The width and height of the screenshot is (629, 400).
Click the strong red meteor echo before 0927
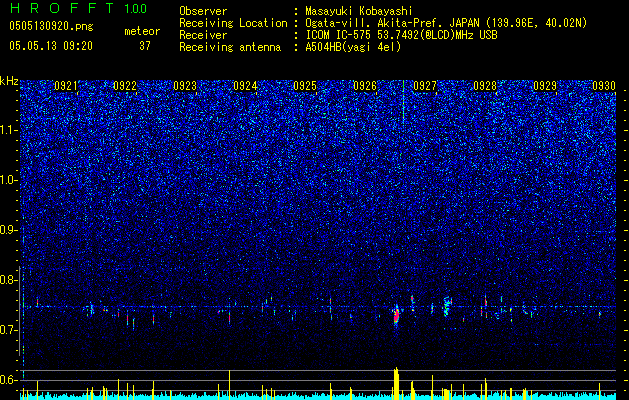coord(397,315)
